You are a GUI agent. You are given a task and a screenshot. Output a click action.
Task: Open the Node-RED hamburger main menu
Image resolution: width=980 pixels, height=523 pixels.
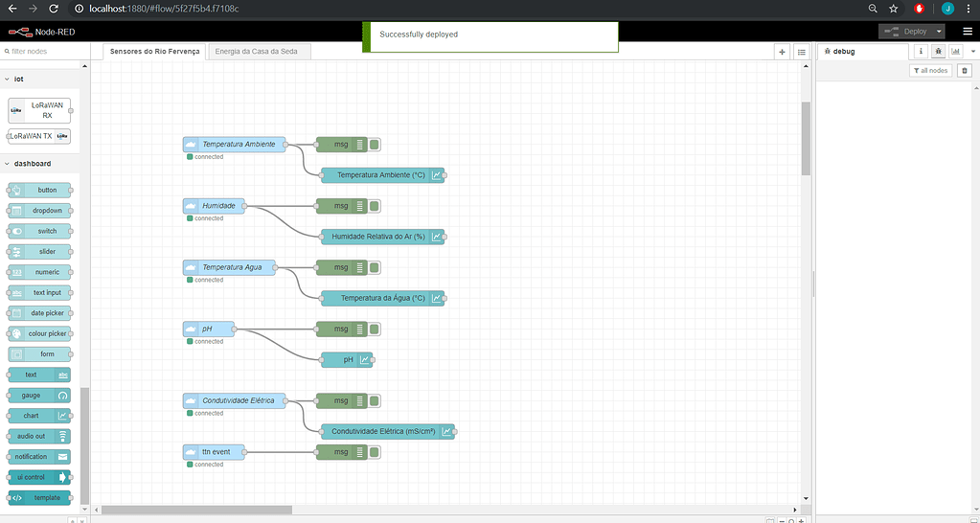pos(967,32)
